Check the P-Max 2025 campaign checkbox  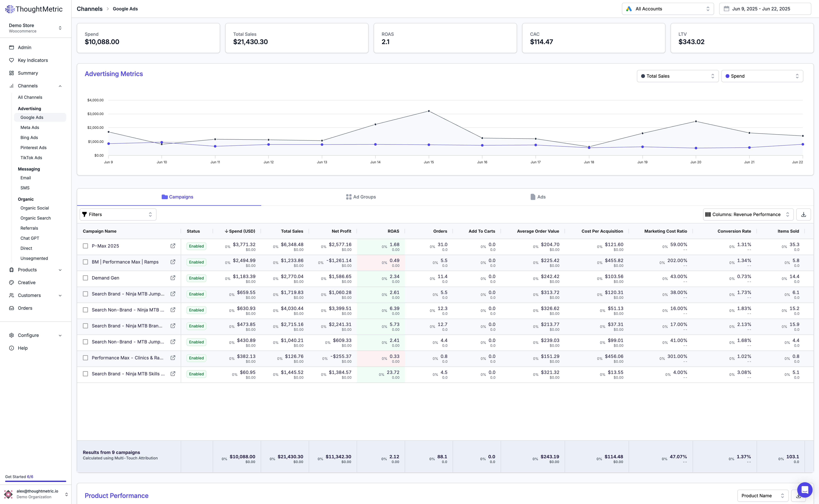[85, 246]
